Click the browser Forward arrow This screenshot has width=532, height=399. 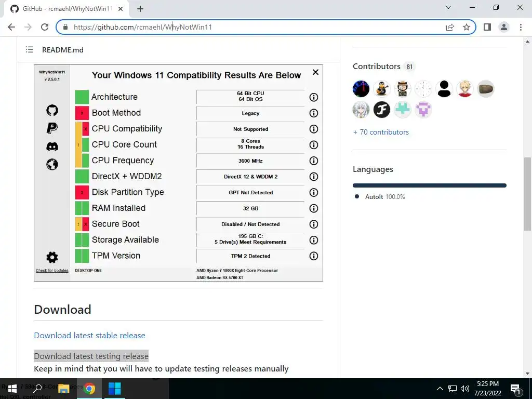(x=28, y=27)
